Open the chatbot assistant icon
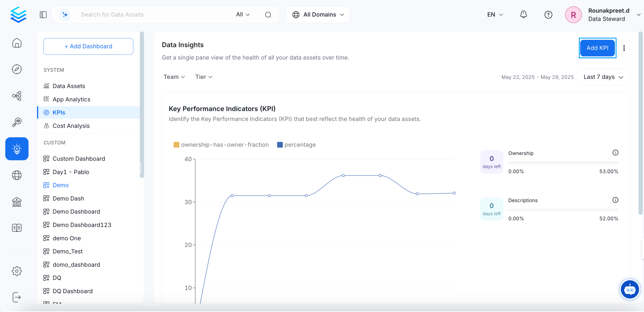644x312 pixels. tap(629, 290)
